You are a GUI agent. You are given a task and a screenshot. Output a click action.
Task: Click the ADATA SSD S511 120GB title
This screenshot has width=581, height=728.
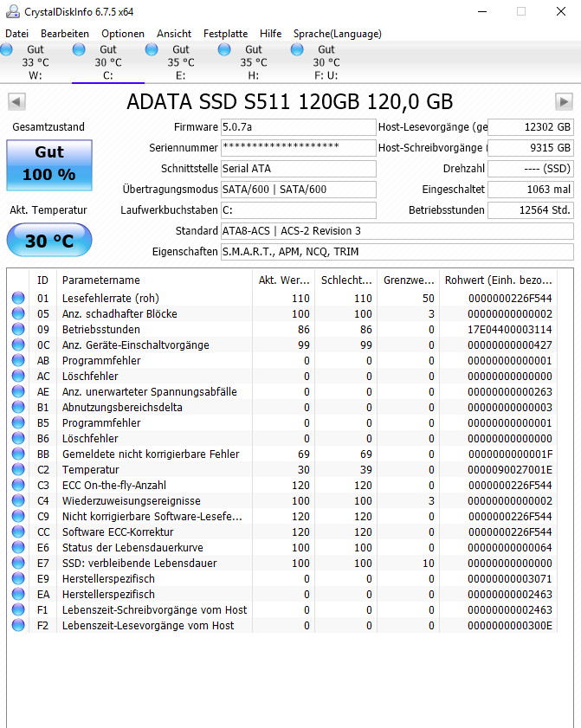[290, 101]
